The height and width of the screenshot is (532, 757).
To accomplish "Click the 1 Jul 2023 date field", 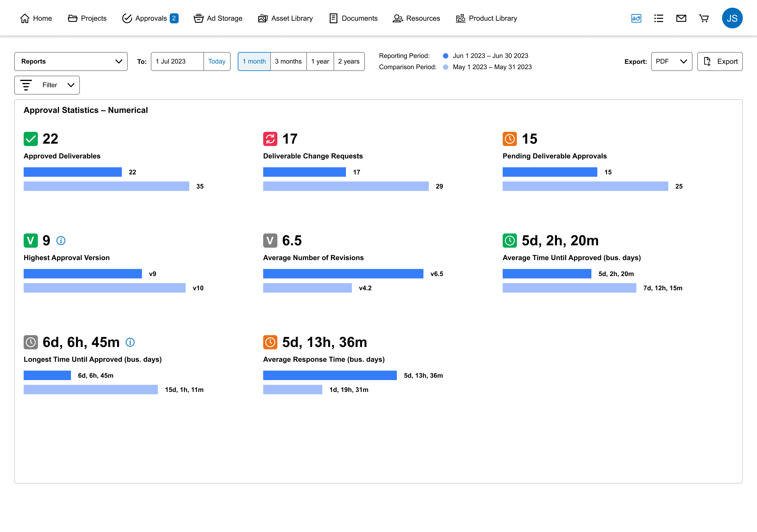I will coord(177,61).
